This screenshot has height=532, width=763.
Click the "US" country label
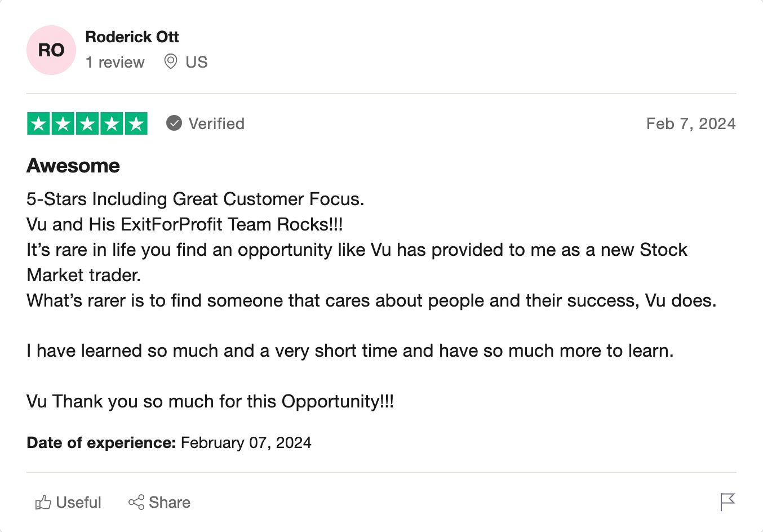click(197, 62)
